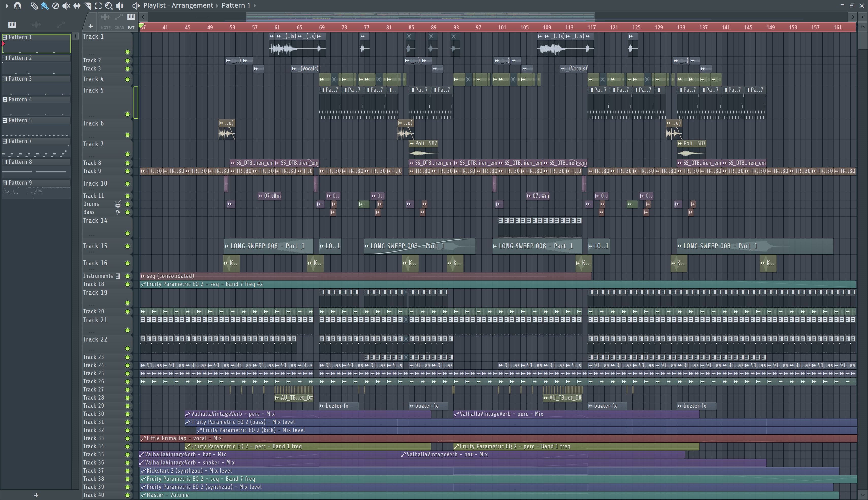Screen dimensions: 868x500
Task: Add a new pattern at picker bottom
Action: [x=36, y=495]
